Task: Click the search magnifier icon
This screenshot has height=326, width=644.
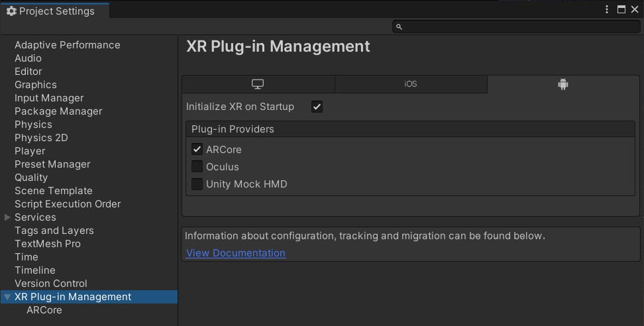Action: (x=399, y=27)
